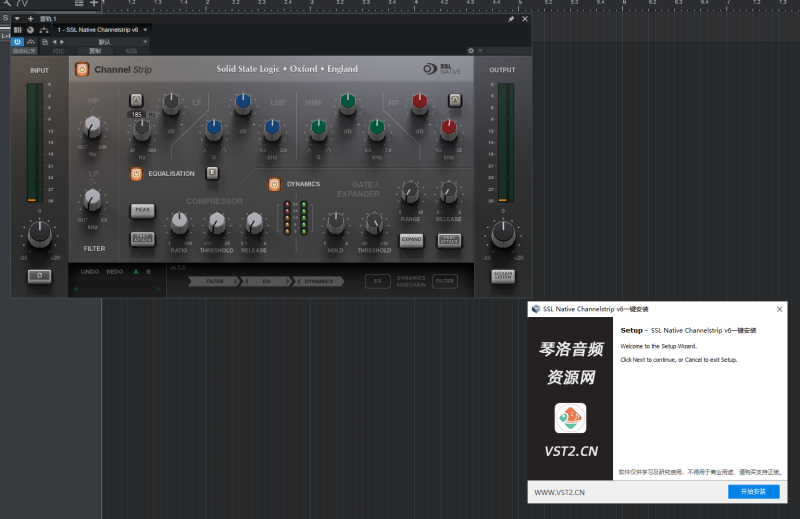Viewport: 800px width, 519px height.
Task: Adjust the HMF frequency kHz knob
Action: [377, 130]
